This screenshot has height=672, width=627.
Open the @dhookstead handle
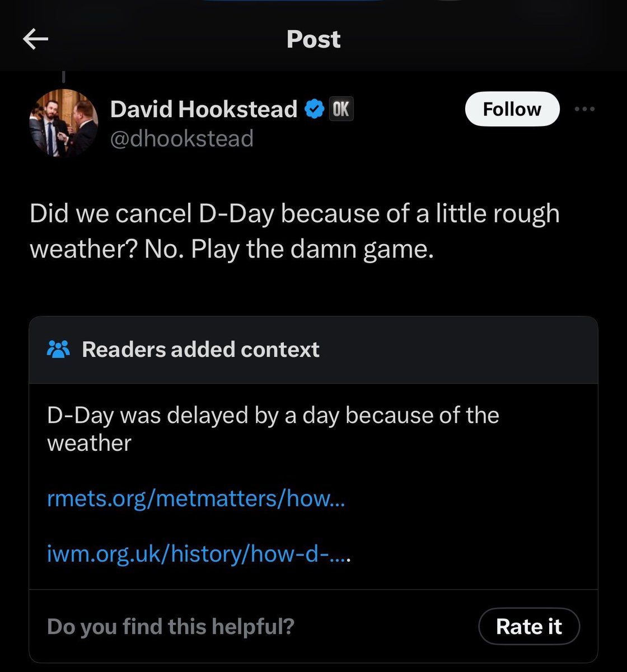pos(181,138)
